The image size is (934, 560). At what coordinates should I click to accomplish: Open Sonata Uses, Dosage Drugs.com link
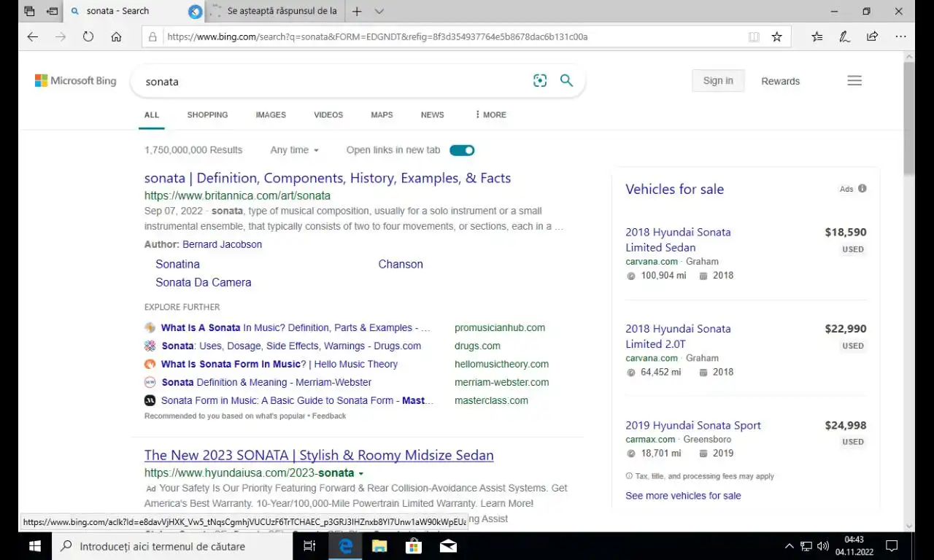(x=291, y=346)
